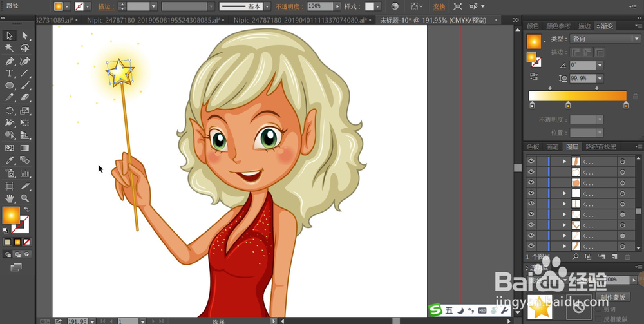Open the 基本 brush definition dropdown

coord(267,6)
